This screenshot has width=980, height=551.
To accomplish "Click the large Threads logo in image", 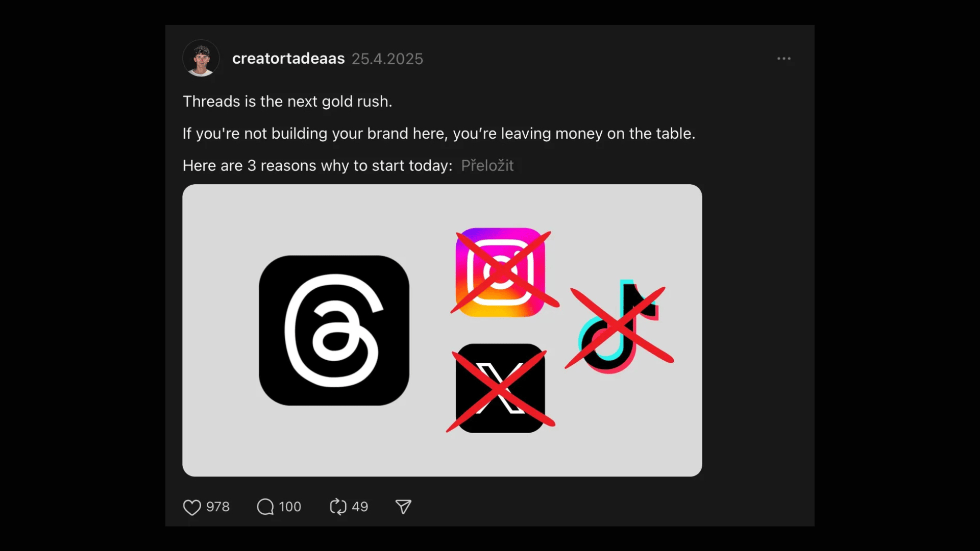I will 334,331.
